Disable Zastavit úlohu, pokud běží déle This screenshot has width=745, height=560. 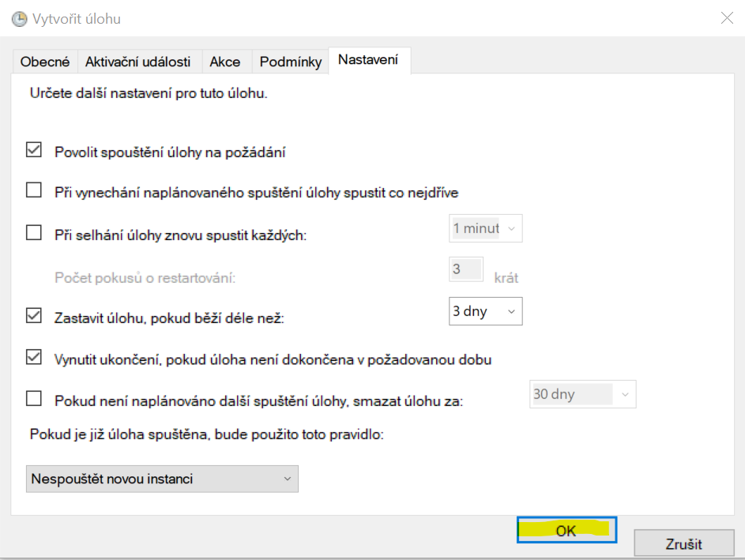pyautogui.click(x=34, y=316)
